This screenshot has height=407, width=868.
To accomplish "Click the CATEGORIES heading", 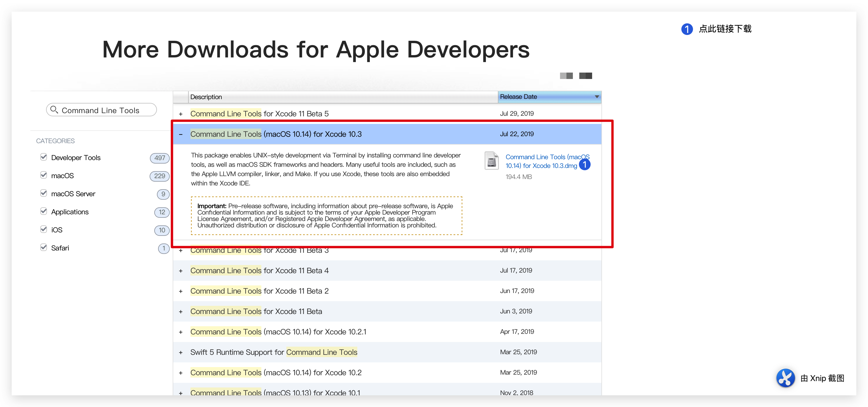I will point(55,141).
